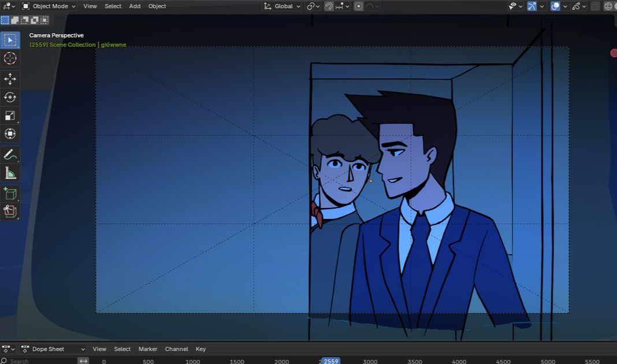Viewport: 617px width, 364px height.
Task: Open the Add menu in viewport header
Action: pos(135,6)
